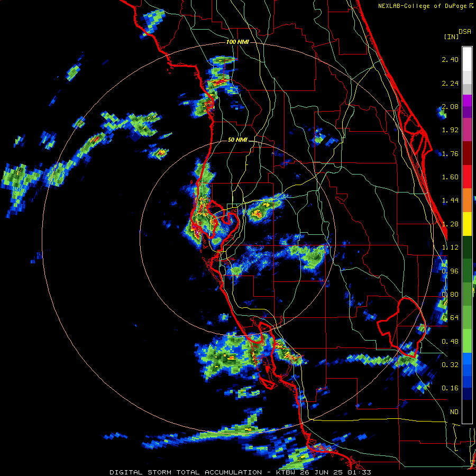Image resolution: width=476 pixels, height=476 pixels.
Task: Click the 100 NMI range ring label
Action: click(237, 42)
